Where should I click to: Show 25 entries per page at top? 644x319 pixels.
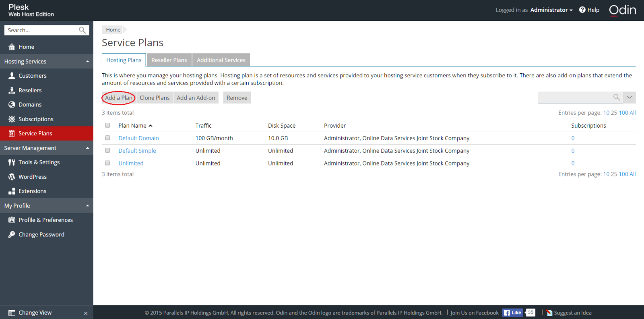coord(614,113)
